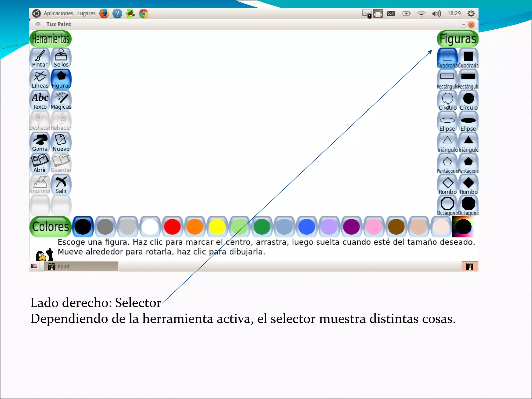Choose the brown color swatch
Image resolution: width=532 pixels, height=399 pixels.
click(x=396, y=227)
